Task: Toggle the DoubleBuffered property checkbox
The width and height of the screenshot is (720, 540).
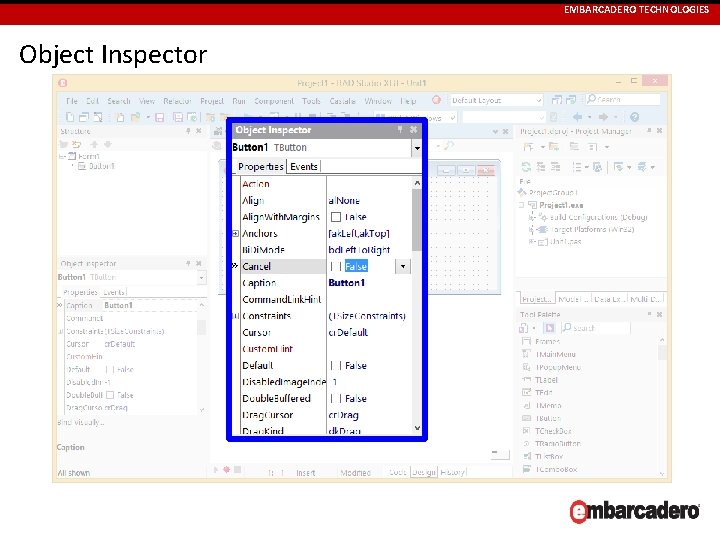Action: [x=336, y=399]
